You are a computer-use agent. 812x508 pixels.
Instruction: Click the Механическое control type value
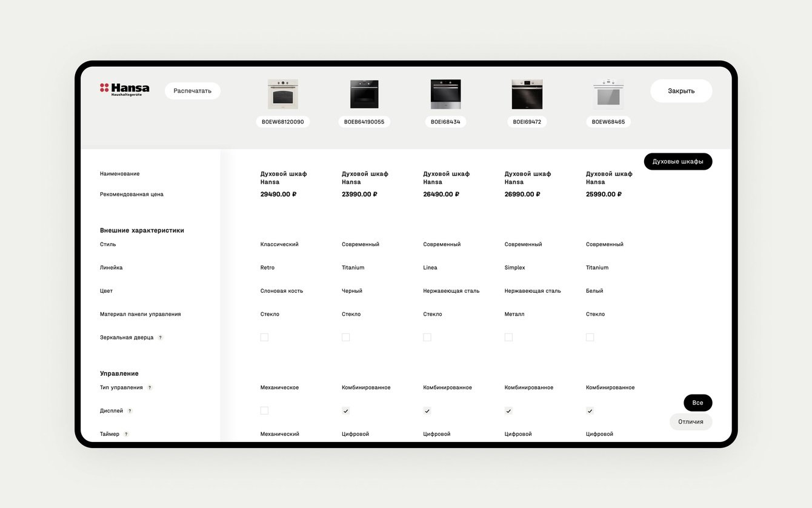point(279,388)
